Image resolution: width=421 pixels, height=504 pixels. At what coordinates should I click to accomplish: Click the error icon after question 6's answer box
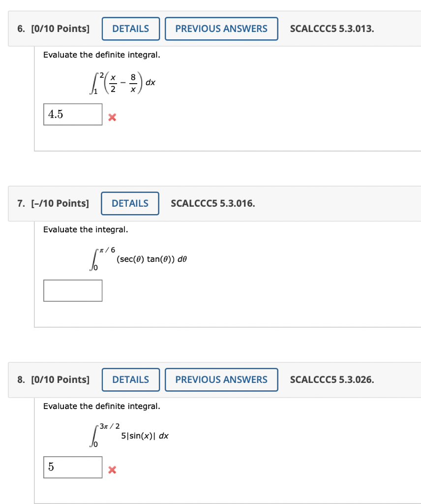coord(112,117)
